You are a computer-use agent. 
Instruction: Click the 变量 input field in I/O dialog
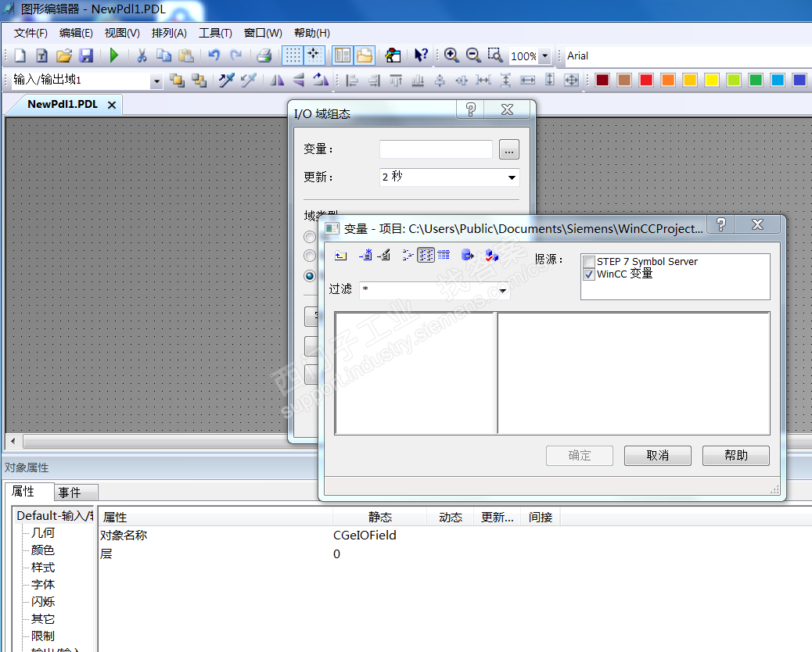[x=436, y=149]
